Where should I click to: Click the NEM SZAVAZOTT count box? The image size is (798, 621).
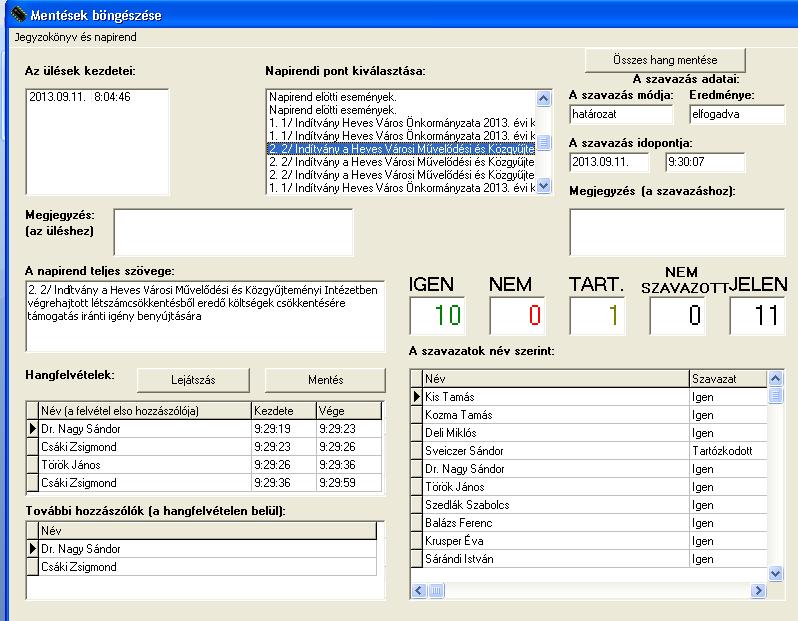click(x=677, y=316)
